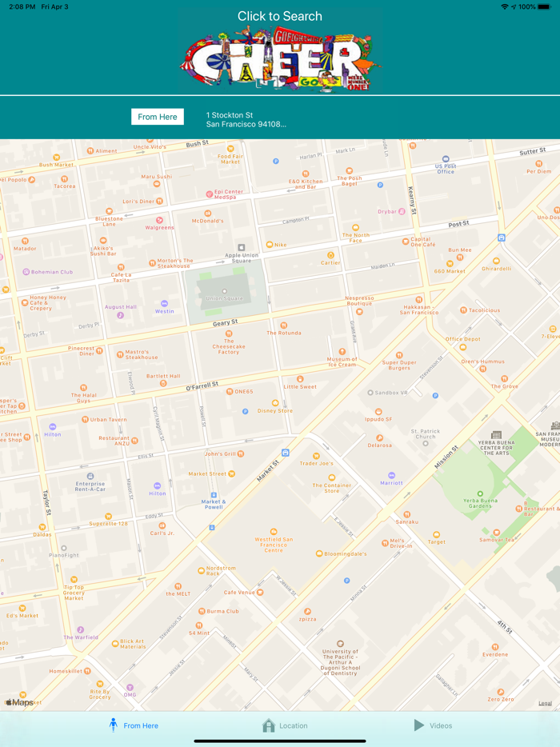Tap the Union Square park marker
This screenshot has height=747, width=560.
tap(225, 291)
